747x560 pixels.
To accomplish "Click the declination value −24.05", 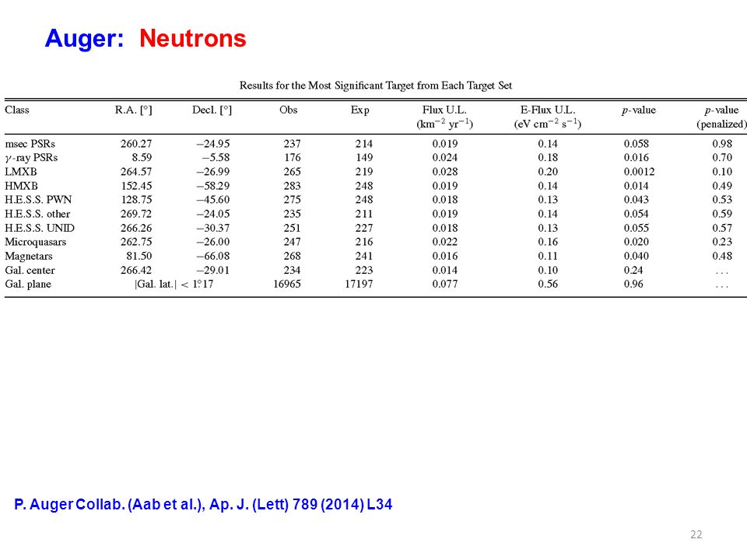I will click(x=213, y=214).
